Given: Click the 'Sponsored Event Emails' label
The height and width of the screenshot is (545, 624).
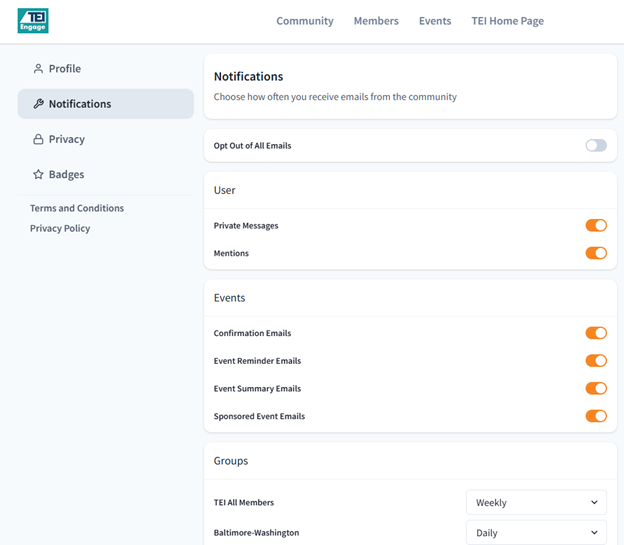Looking at the screenshot, I should tap(259, 416).
